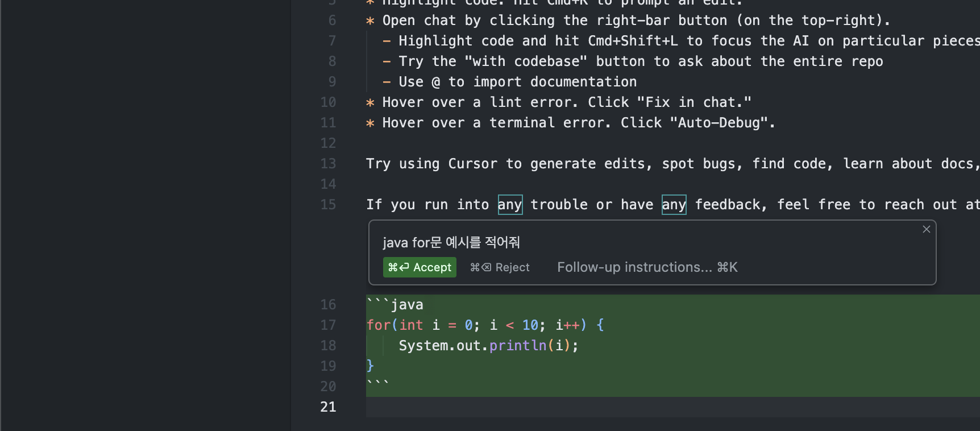
Task: Click the System.out.println(i); line
Action: coord(488,346)
